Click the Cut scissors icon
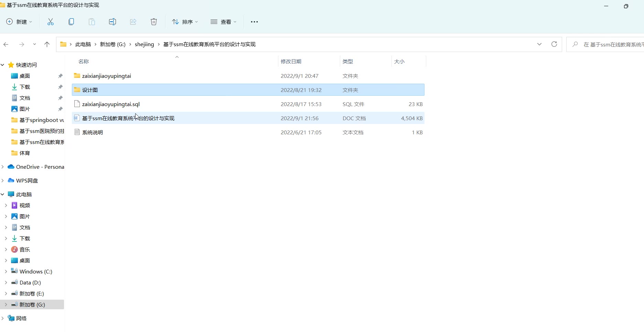The image size is (644, 332). click(x=51, y=22)
